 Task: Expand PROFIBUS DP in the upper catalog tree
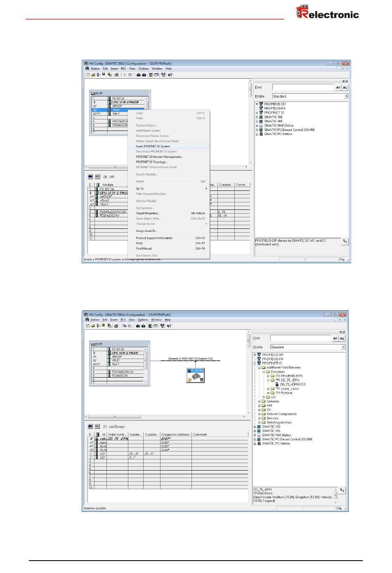[x=257, y=104]
